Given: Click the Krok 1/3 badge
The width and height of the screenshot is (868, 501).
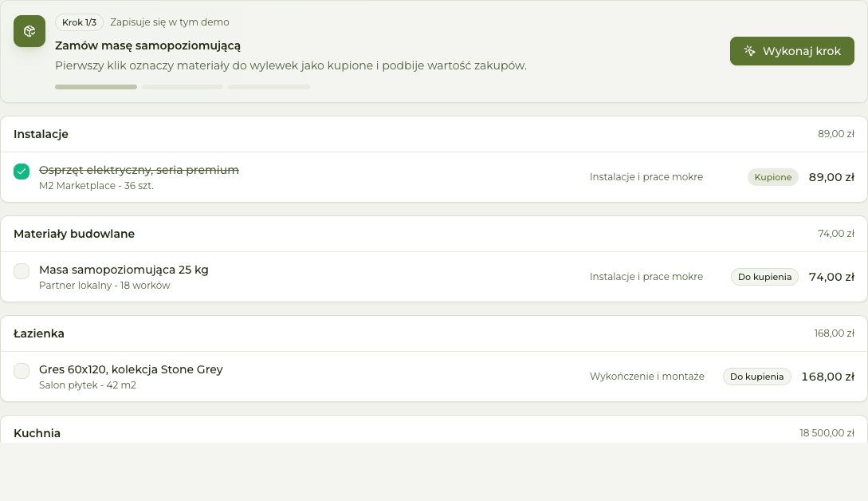Looking at the screenshot, I should pyautogui.click(x=79, y=22).
